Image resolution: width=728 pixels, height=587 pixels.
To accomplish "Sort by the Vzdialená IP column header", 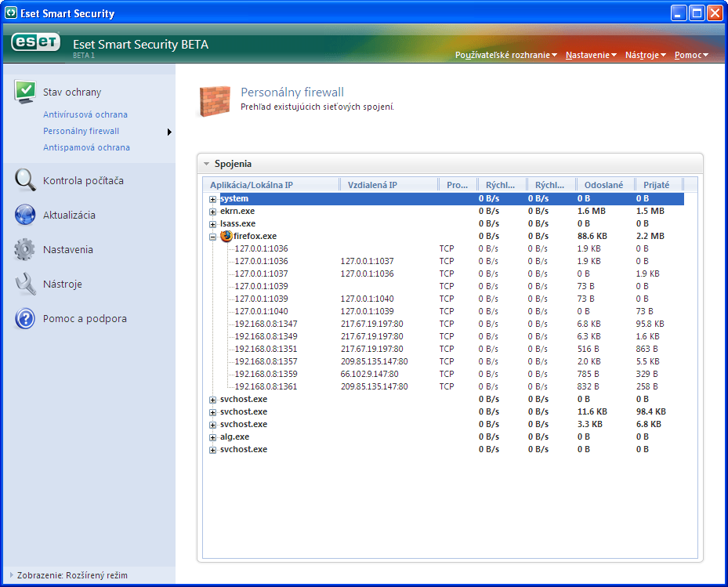I will (389, 185).
